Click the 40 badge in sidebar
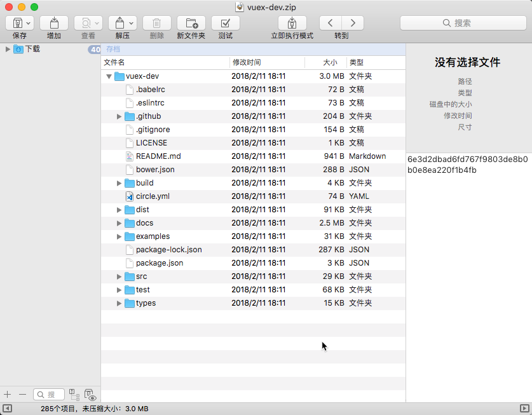 pyautogui.click(x=95, y=50)
